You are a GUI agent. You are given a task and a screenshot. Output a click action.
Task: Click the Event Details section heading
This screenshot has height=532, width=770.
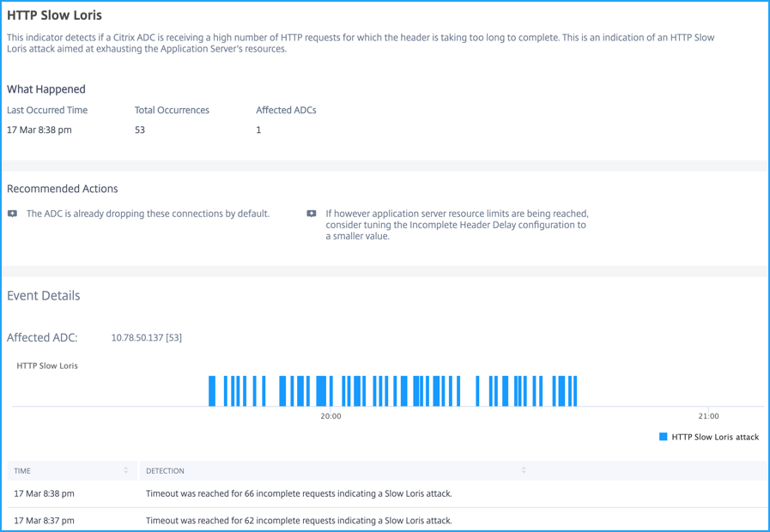coord(43,295)
